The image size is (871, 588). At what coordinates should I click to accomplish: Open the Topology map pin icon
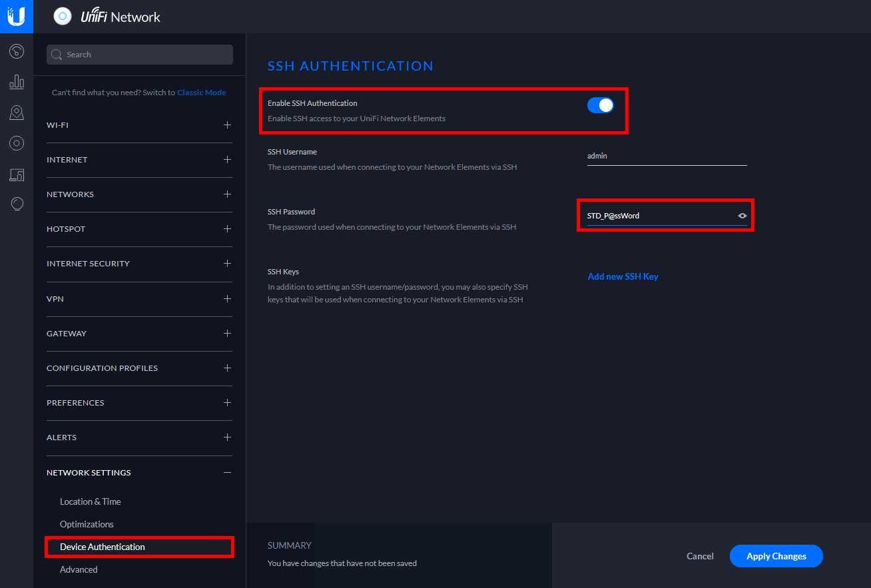point(17,112)
